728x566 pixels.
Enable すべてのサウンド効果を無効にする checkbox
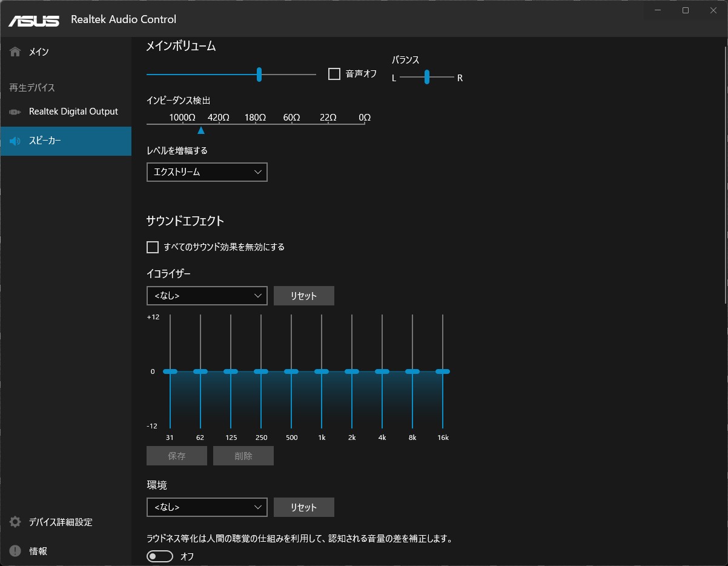point(153,247)
